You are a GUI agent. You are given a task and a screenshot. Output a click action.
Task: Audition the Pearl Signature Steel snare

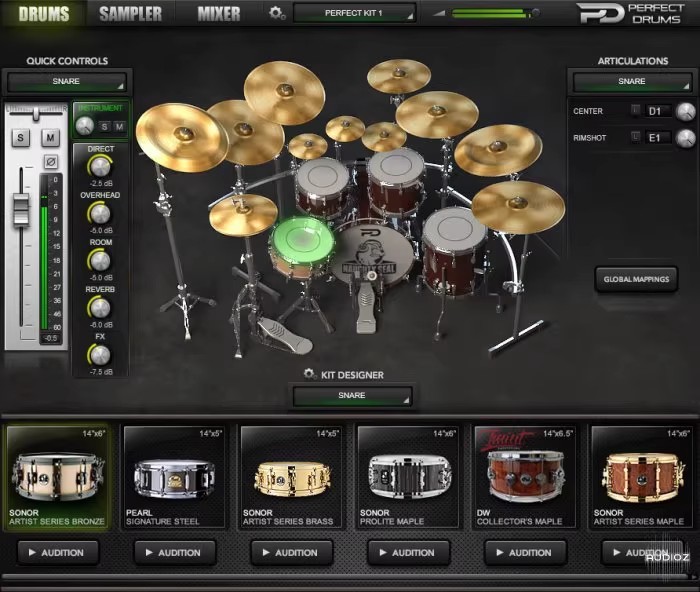tap(174, 552)
